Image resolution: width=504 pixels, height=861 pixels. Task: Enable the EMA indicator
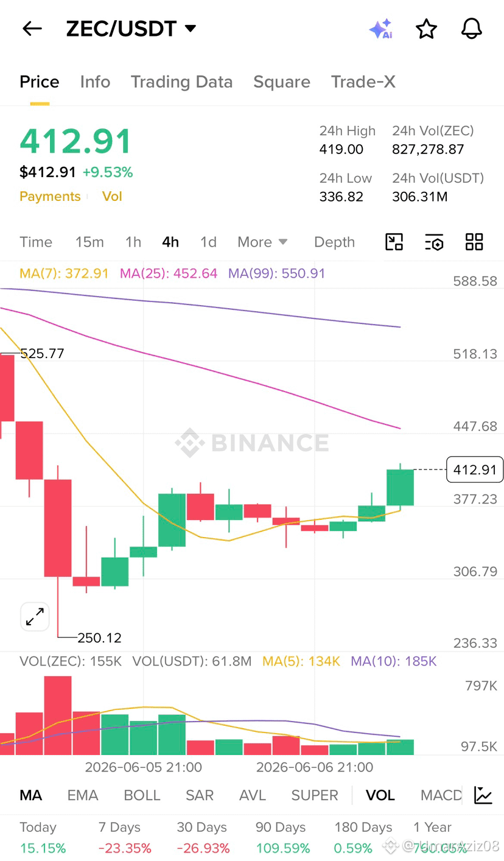(83, 795)
